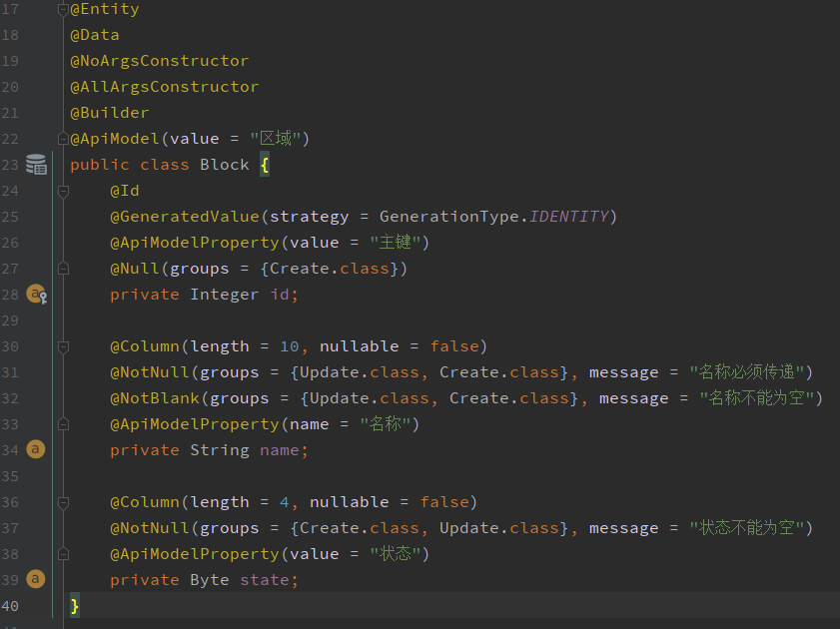Viewport: 840px width, 629px height.
Task: Click the @NotBlank annotation on line 32
Action: coord(155,398)
